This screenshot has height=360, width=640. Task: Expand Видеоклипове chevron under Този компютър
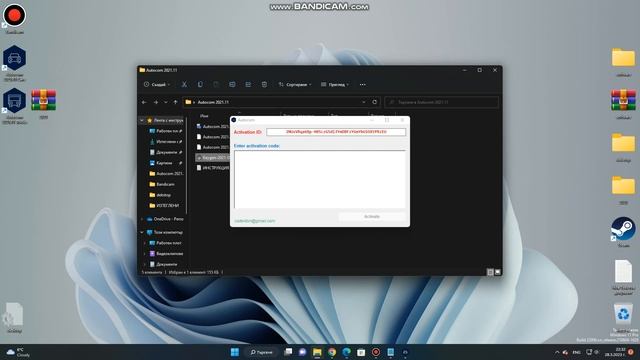pyautogui.click(x=144, y=253)
